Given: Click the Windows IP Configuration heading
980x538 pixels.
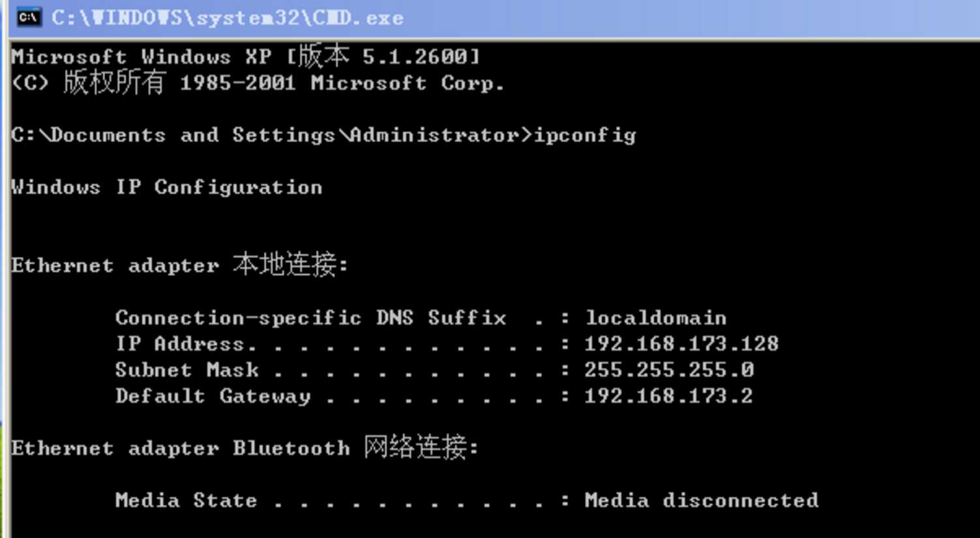Looking at the screenshot, I should tap(167, 188).
